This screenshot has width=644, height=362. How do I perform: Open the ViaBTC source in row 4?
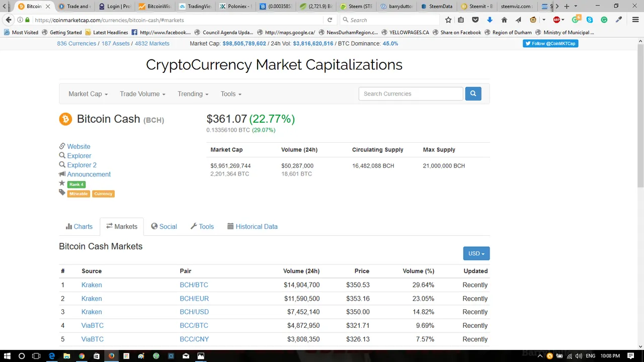93,326
